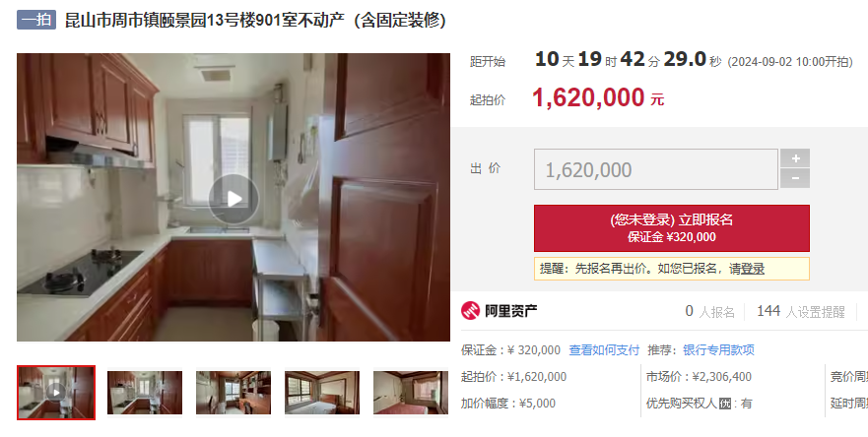Click the 144 人设置提醒 reminder count

801,311
